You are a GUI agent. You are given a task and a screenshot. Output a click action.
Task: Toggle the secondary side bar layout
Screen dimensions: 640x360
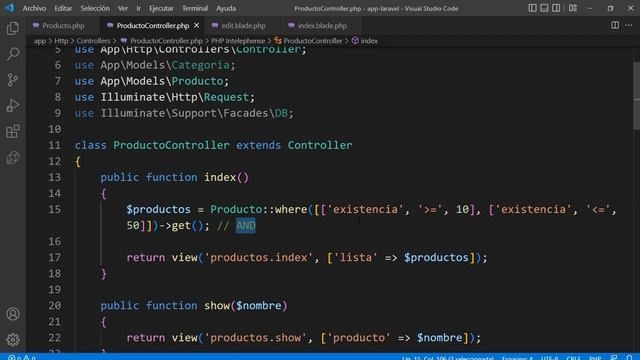556,8
